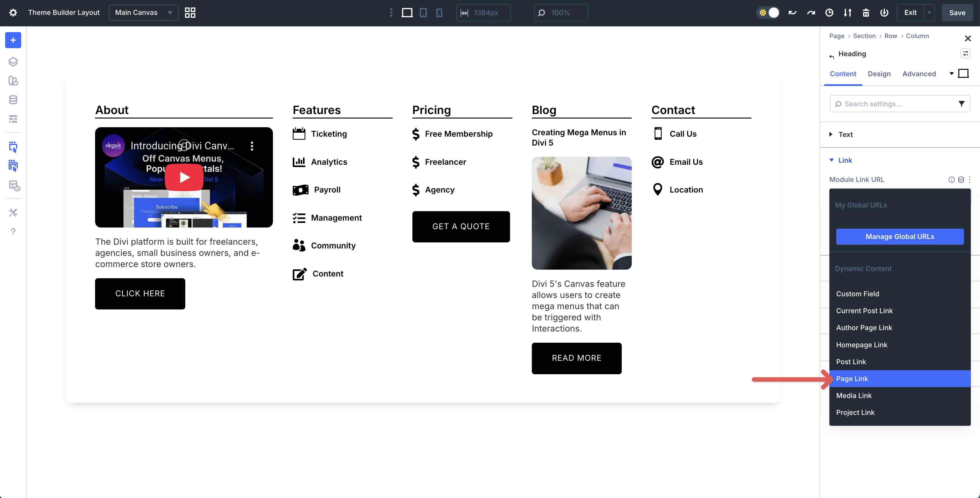Redo the last change
Image resolution: width=980 pixels, height=498 pixels.
811,13
